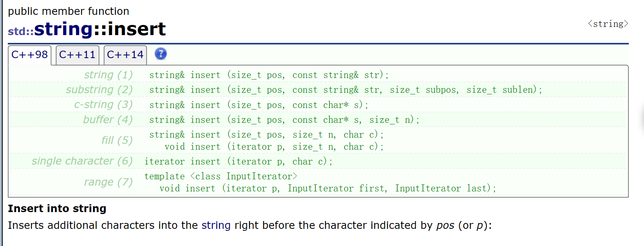Select the 'string (1)' overload label
Image resolution: width=644 pixels, height=246 pixels.
tap(108, 74)
